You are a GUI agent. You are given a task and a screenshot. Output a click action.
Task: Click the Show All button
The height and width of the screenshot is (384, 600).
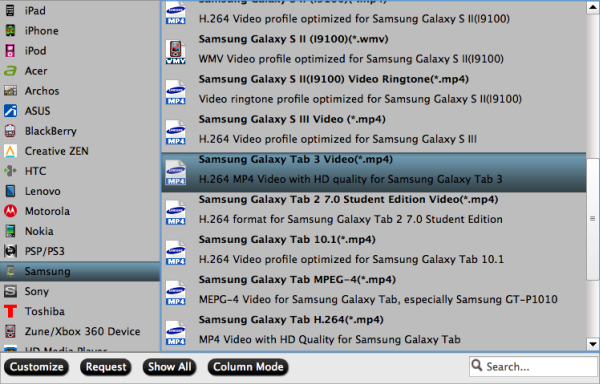point(170,367)
